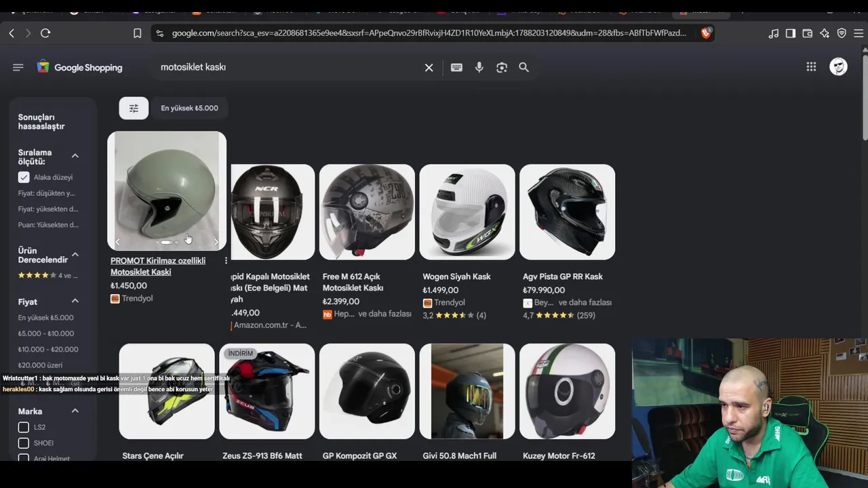Select the ₺5.000 - ₺10.000 price range
Screen dimensions: 868x488
[46, 333]
